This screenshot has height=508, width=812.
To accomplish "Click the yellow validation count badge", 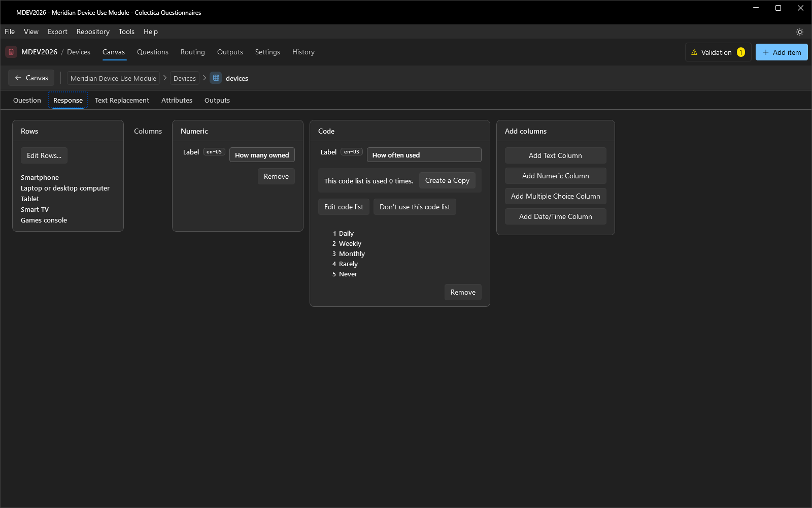I will click(x=741, y=52).
